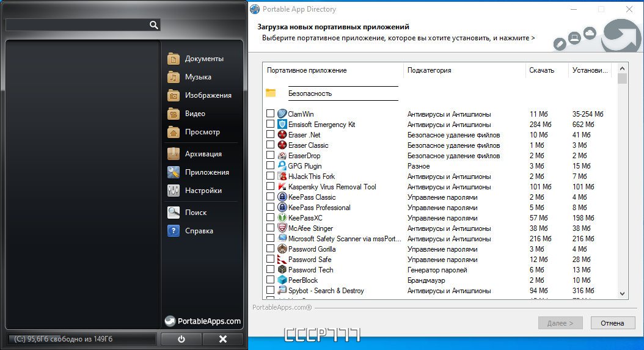Click the power eject button
This screenshot has width=644, height=350.
click(181, 339)
